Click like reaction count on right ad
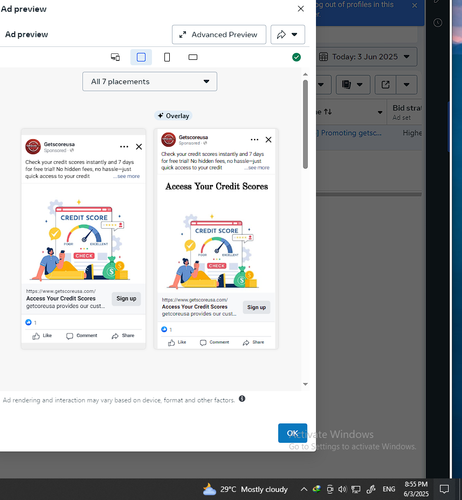This screenshot has width=462, height=500. pos(166,329)
